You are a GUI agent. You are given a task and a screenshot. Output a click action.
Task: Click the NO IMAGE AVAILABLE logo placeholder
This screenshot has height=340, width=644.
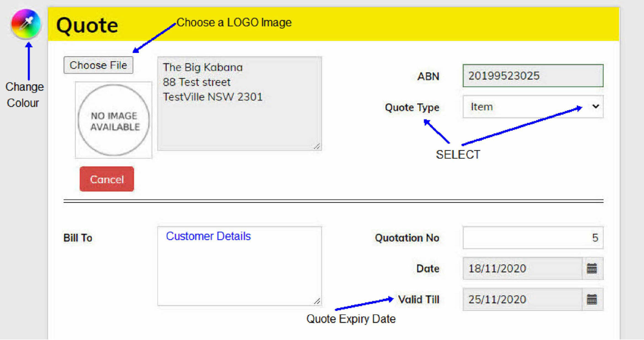point(114,120)
